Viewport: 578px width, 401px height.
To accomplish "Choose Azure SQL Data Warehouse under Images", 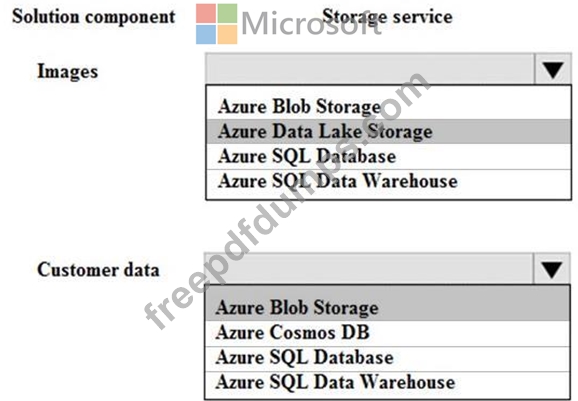I will click(x=389, y=181).
